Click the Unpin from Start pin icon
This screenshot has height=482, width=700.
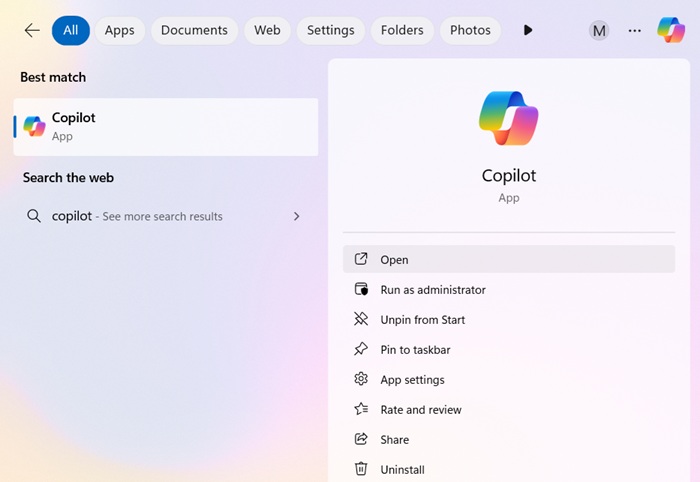point(361,319)
